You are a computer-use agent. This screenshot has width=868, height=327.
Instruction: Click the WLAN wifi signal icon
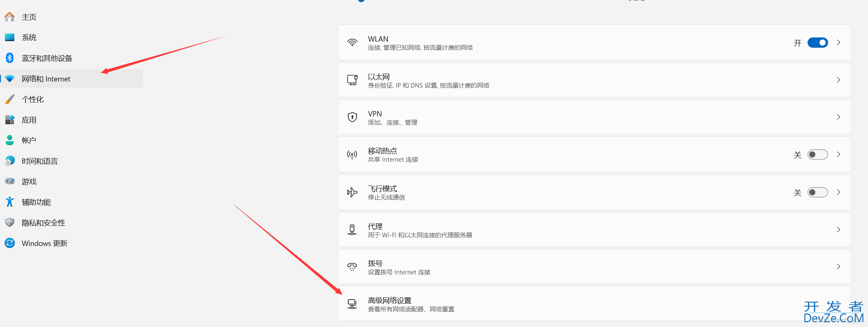(352, 42)
